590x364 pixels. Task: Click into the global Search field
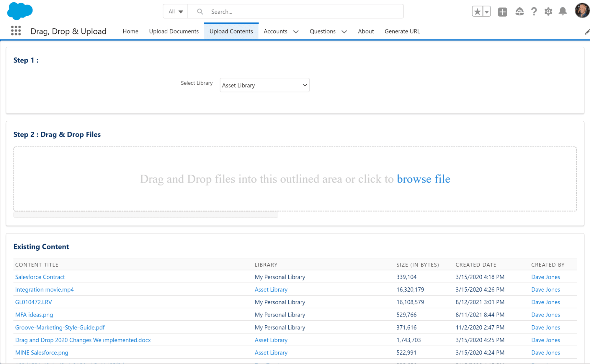[x=296, y=12]
